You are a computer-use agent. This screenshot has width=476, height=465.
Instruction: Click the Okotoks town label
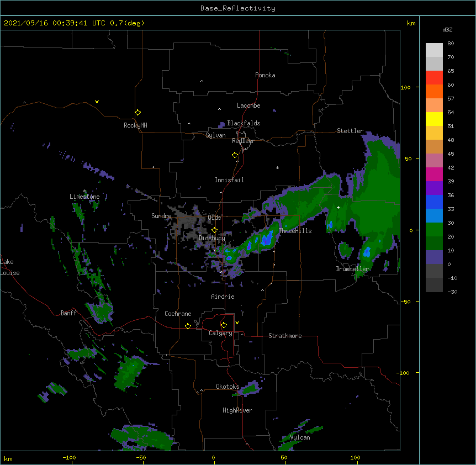(x=228, y=387)
